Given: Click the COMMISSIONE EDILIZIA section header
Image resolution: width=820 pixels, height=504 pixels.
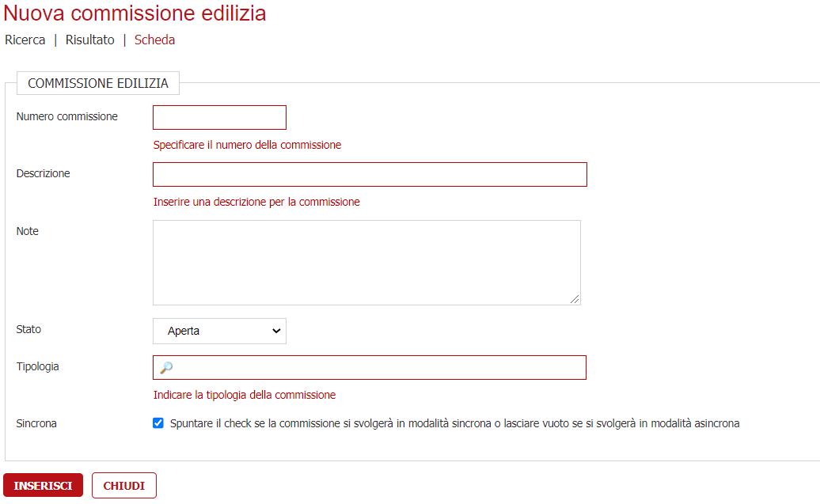Looking at the screenshot, I should [97, 81].
